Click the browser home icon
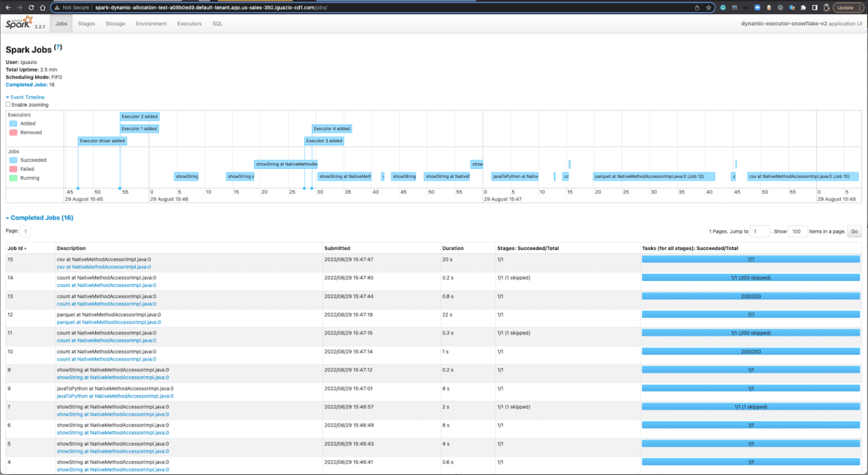 pos(42,7)
